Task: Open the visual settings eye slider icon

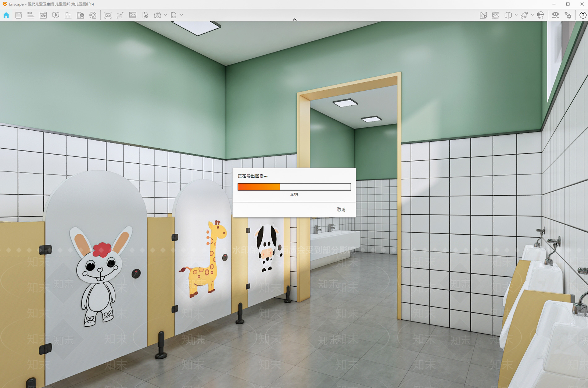Action: coord(555,15)
